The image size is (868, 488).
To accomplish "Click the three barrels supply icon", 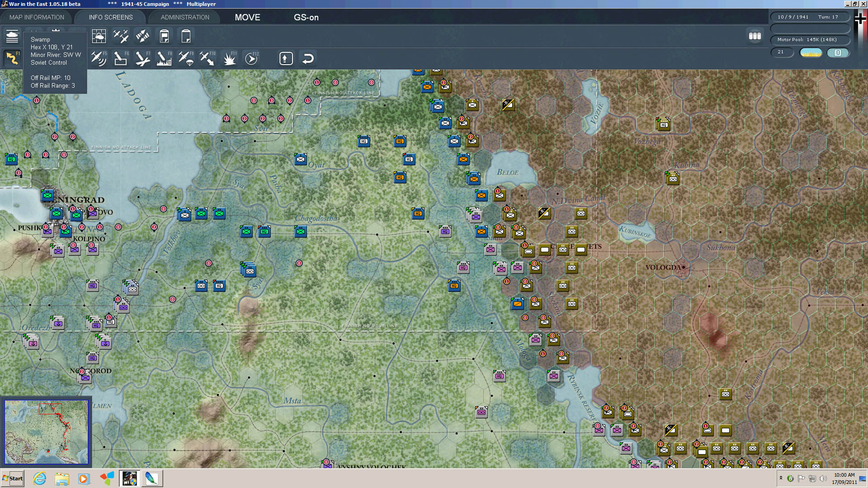I will [755, 36].
